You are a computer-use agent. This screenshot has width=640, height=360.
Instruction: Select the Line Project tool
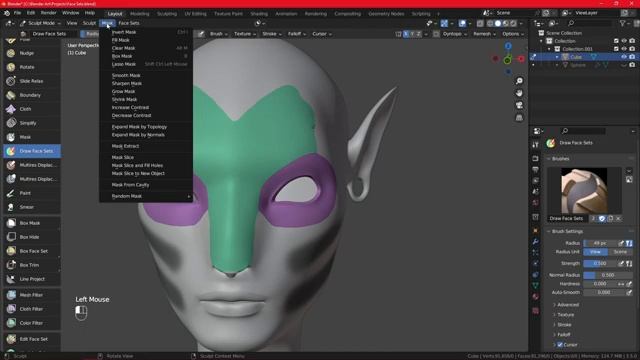click(32, 279)
